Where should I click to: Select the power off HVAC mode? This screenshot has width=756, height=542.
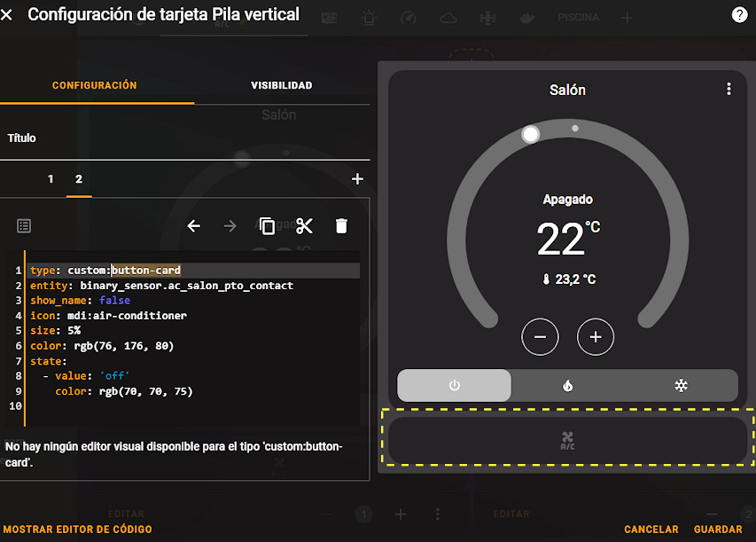coord(454,385)
